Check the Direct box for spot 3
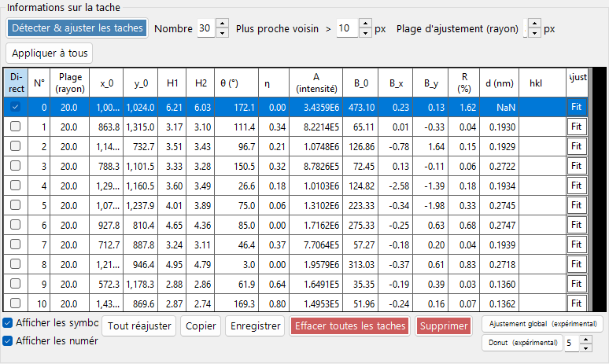Viewport: 609px width, 364px height. click(15, 166)
